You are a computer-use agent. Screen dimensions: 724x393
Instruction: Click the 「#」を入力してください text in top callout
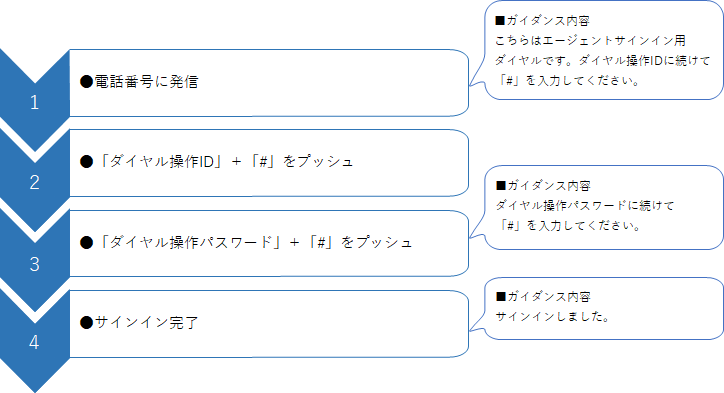[569, 80]
